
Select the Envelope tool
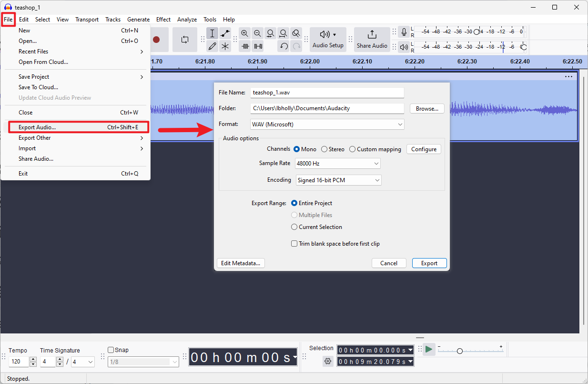225,33
